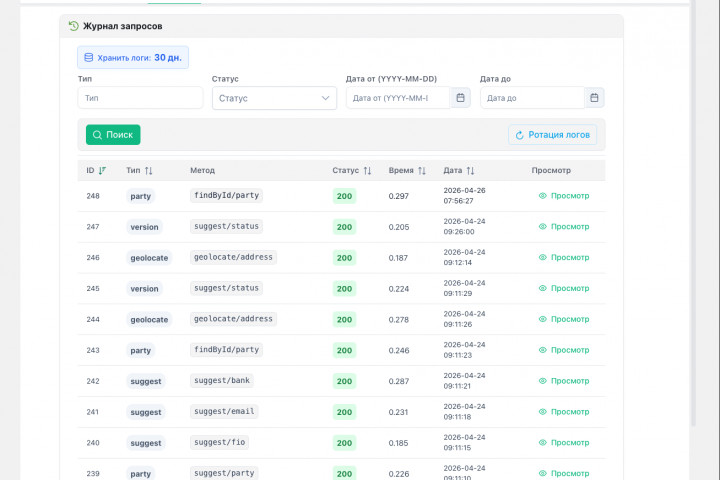Viewport: 720px width, 480px height.
Task: Click calendar icon for the 'Дата до' field
Action: click(x=594, y=98)
